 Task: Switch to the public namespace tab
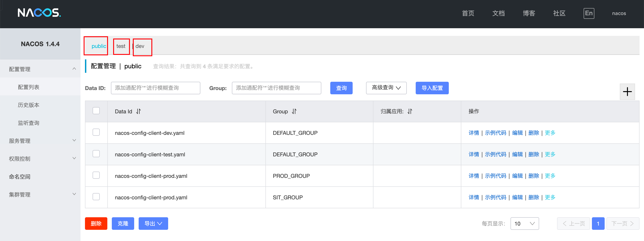point(99,46)
